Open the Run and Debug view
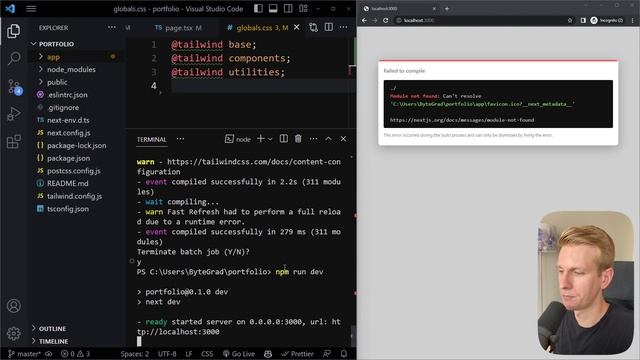Image resolution: width=640 pixels, height=360 pixels. tap(13, 114)
